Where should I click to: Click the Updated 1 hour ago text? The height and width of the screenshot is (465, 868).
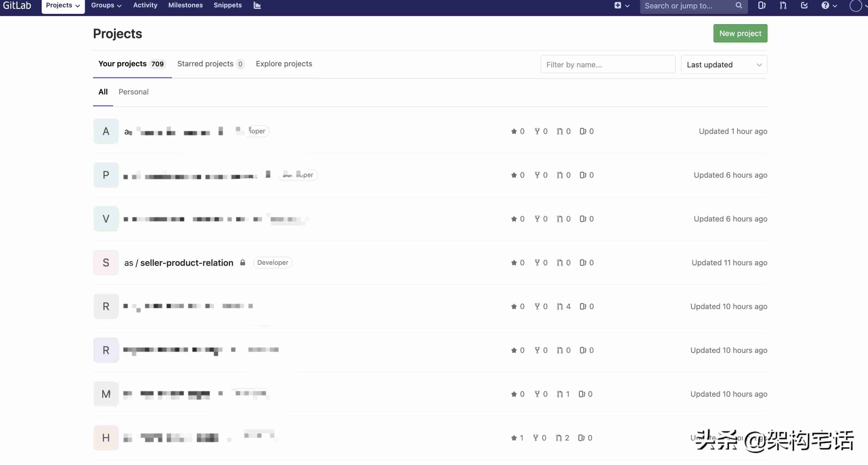733,131
